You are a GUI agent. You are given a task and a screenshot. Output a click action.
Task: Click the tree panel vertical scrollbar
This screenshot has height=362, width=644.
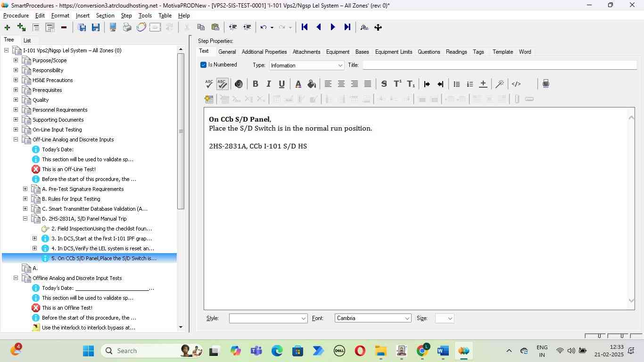pyautogui.click(x=181, y=131)
